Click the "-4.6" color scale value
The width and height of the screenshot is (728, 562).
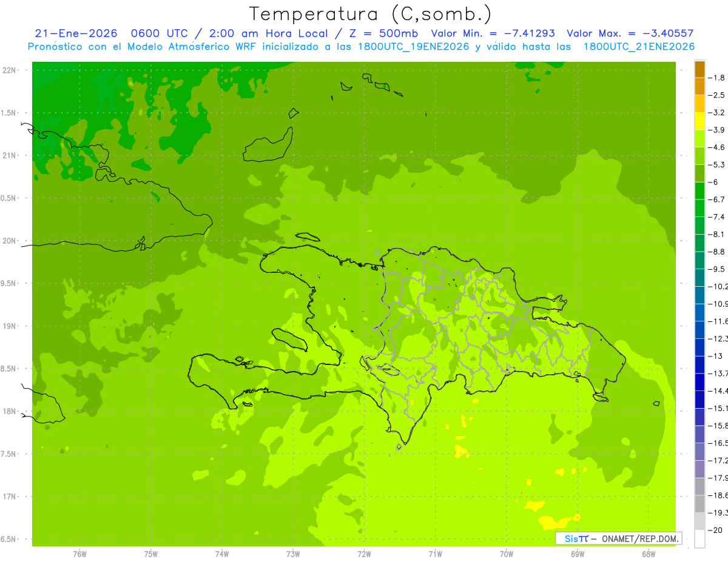[x=718, y=147]
